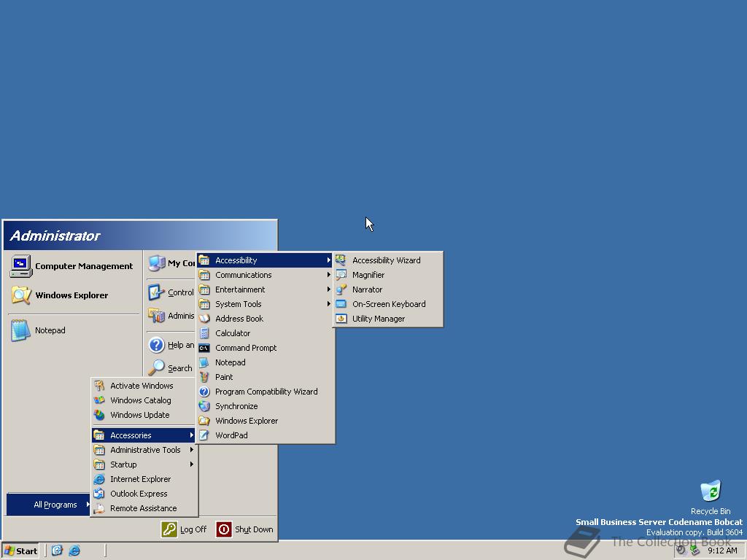Open pinned Windows Explorer in the Start menu
This screenshot has width=747, height=560.
(x=72, y=295)
